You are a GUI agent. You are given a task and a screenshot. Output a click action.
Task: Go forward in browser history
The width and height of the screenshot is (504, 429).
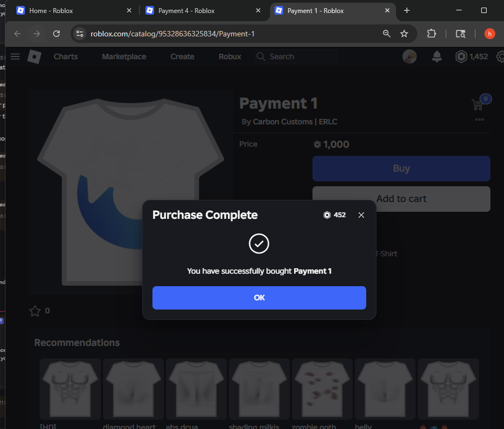coord(37,34)
